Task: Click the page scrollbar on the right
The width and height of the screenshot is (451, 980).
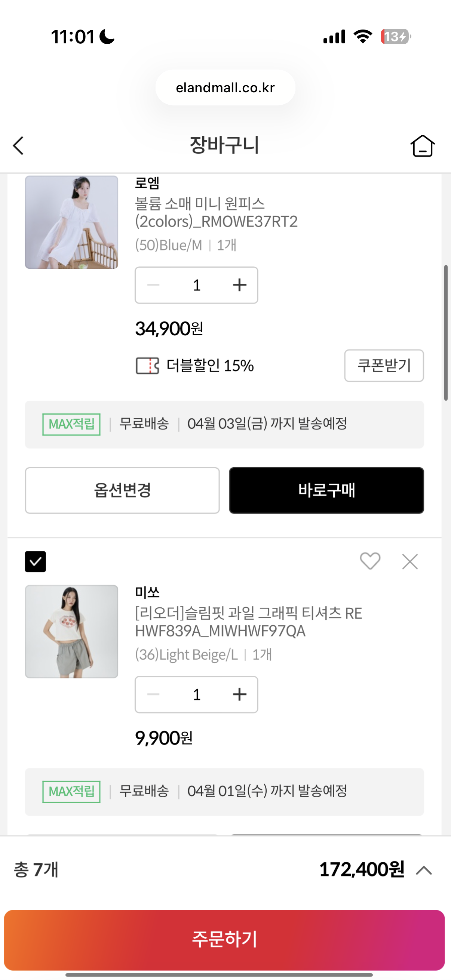Action: point(446,333)
